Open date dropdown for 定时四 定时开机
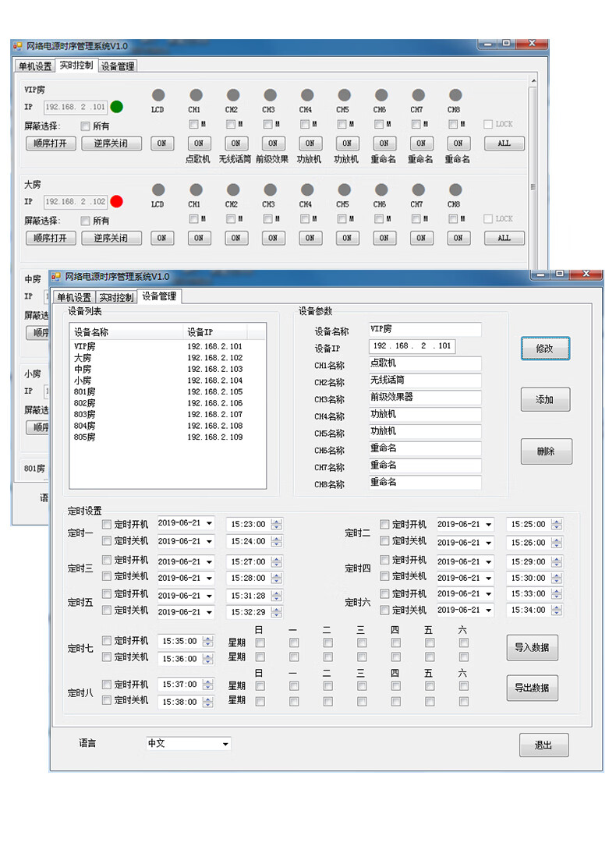 [x=488, y=562]
